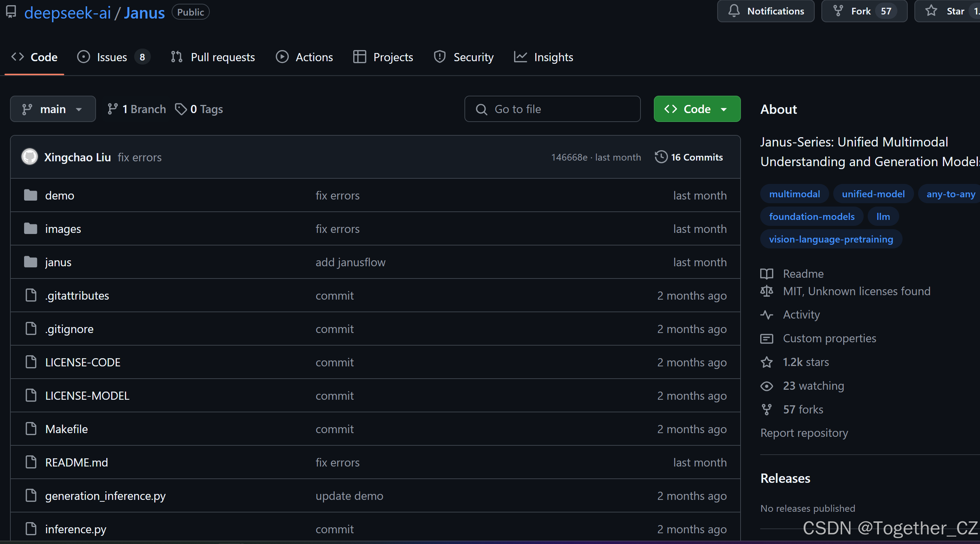Screen dimensions: 980x544
Task: Click the branch icon next to 1 Branch
Action: [112, 109]
